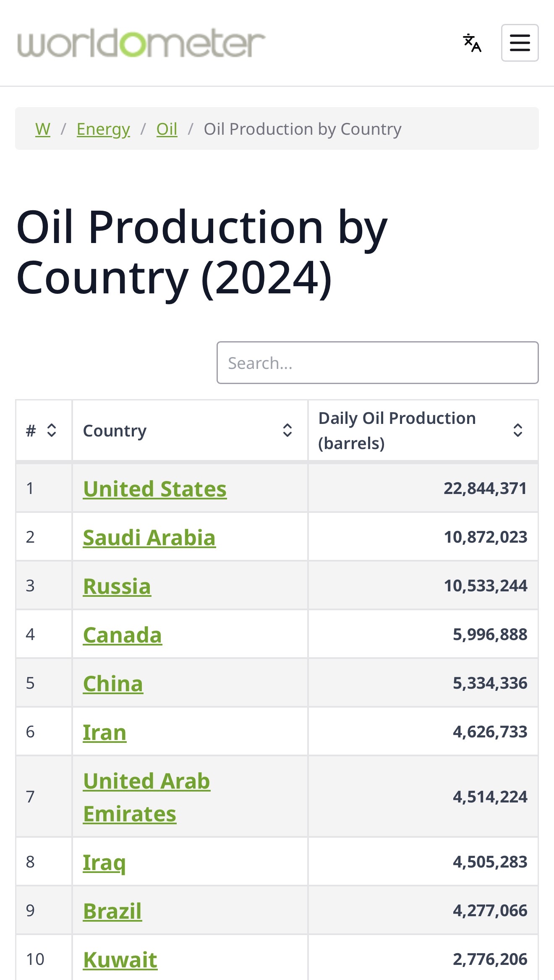Open the Kuwait country link

pos(120,959)
